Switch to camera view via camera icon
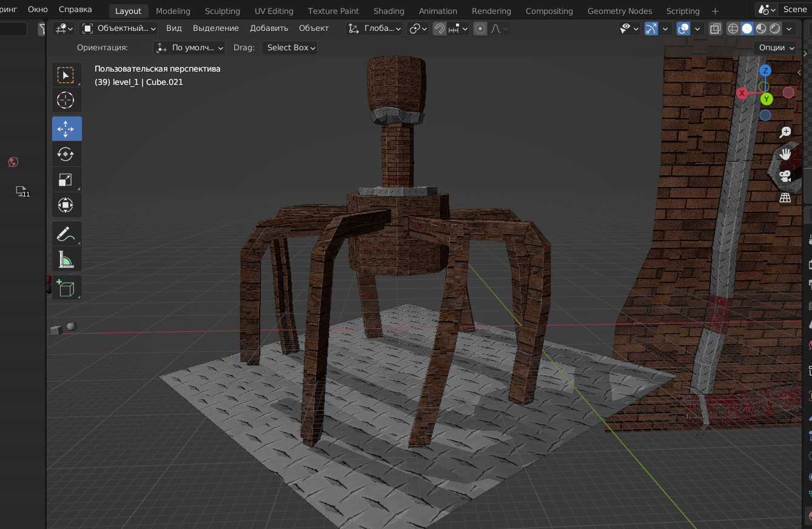Screen dimensions: 812x529 click(785, 176)
